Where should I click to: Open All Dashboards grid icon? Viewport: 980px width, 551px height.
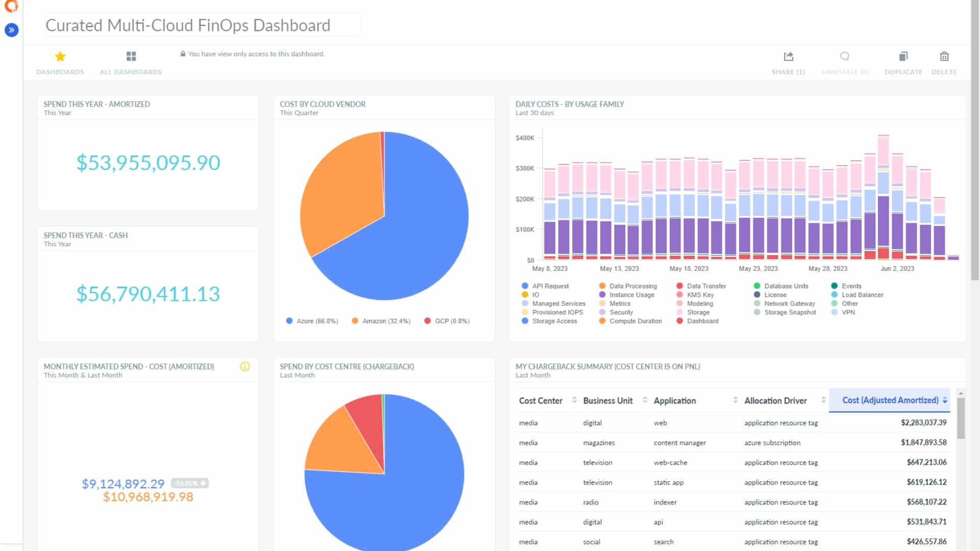(x=131, y=57)
